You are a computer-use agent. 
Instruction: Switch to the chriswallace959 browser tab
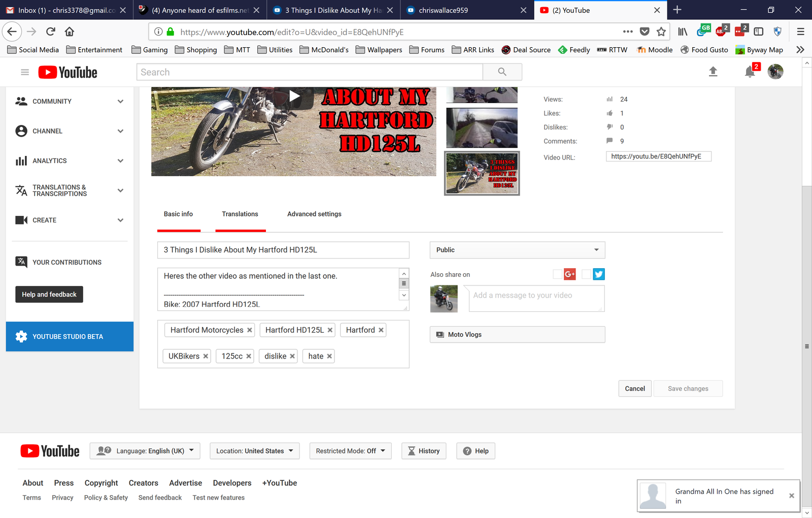point(467,10)
